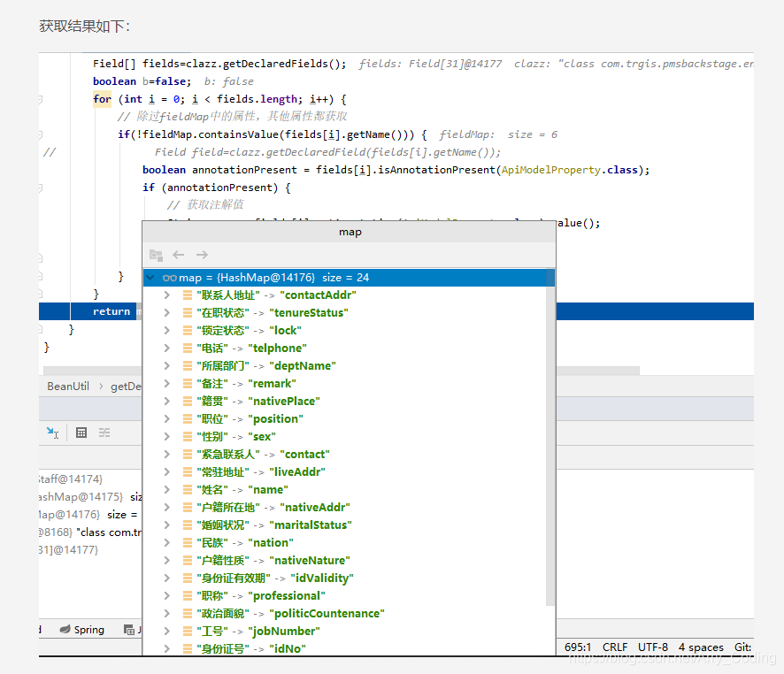This screenshot has height=674, width=784.
Task: Click the ApiModelProperty annotation reference
Action: pyautogui.click(x=550, y=170)
